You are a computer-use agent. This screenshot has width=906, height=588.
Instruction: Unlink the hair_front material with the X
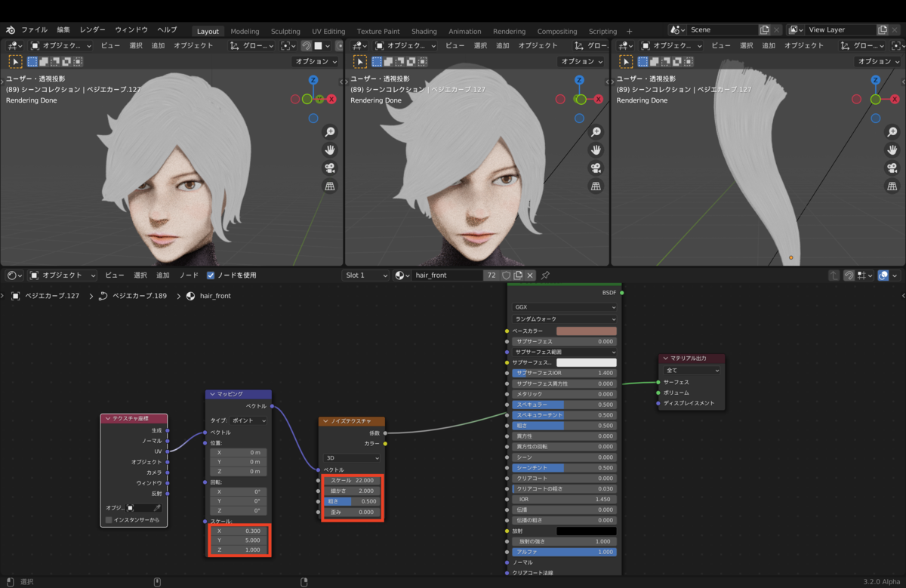click(530, 276)
